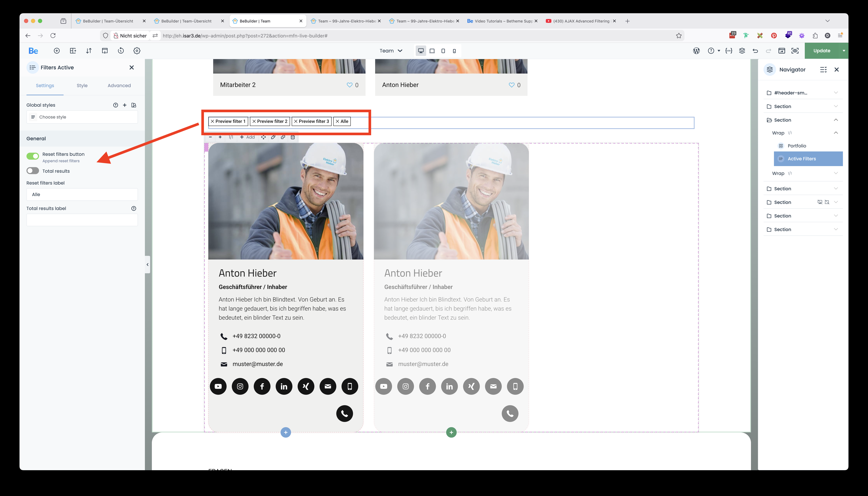Image resolution: width=868 pixels, height=496 pixels.
Task: Toggle hide-on-desktop icon for Section
Action: tap(820, 202)
